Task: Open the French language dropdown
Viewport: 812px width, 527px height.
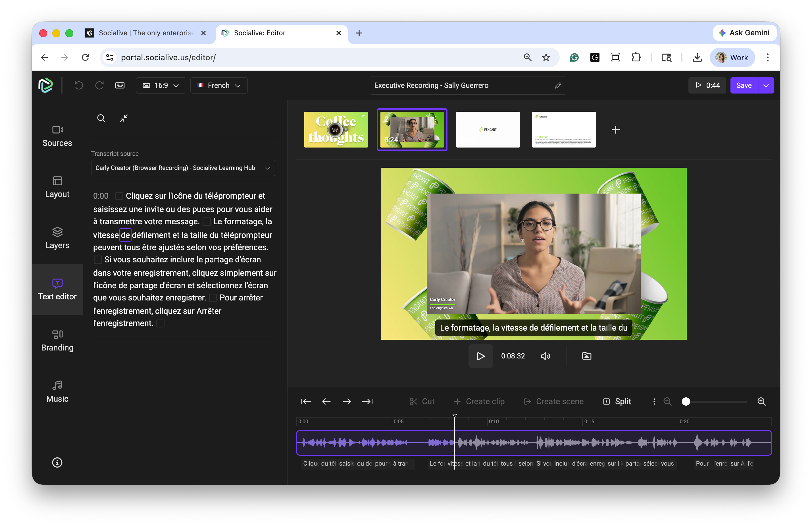Action: tap(219, 85)
